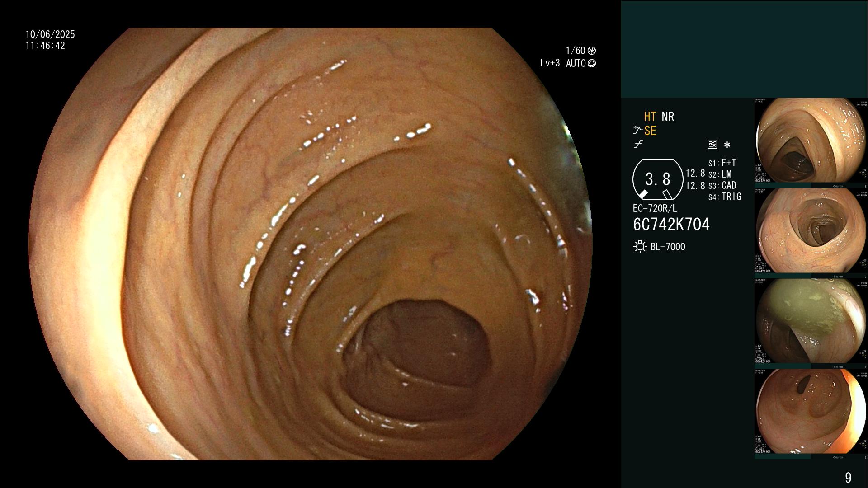The width and height of the screenshot is (868, 488).
Task: Click the scope model EC-720R/L
Action: click(x=655, y=208)
